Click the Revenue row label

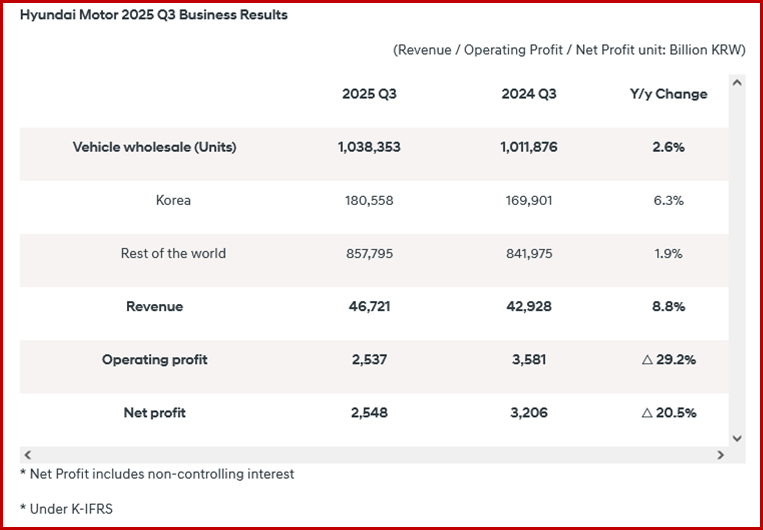coord(154,307)
